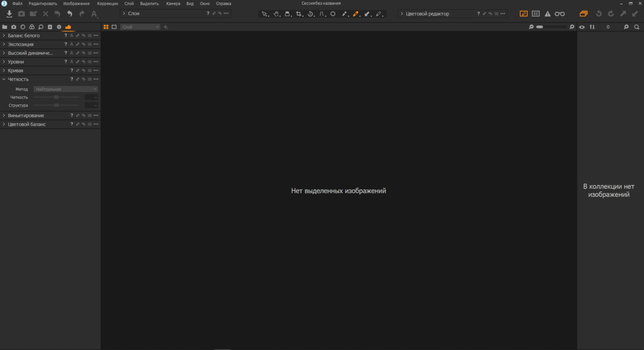644x350 pixels.
Task: Click the Undo arrow in main toolbar
Action: click(69, 13)
